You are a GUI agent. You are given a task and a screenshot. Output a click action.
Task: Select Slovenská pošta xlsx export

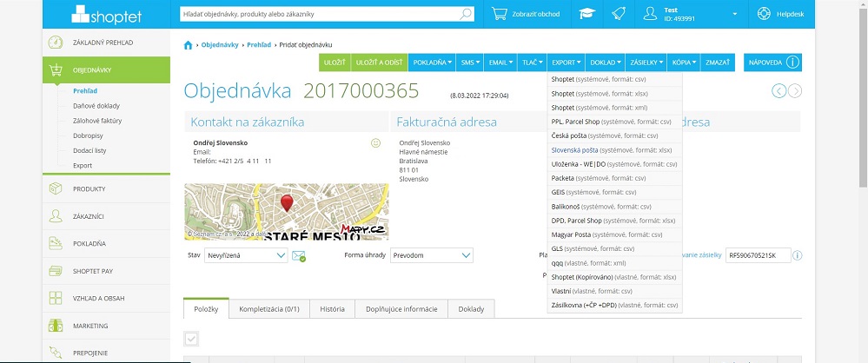coord(614,150)
